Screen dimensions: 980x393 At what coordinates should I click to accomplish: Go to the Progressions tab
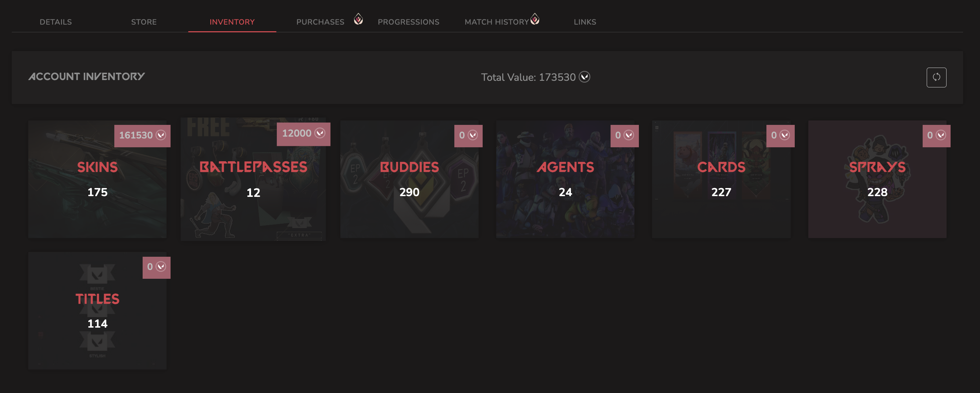(x=408, y=22)
